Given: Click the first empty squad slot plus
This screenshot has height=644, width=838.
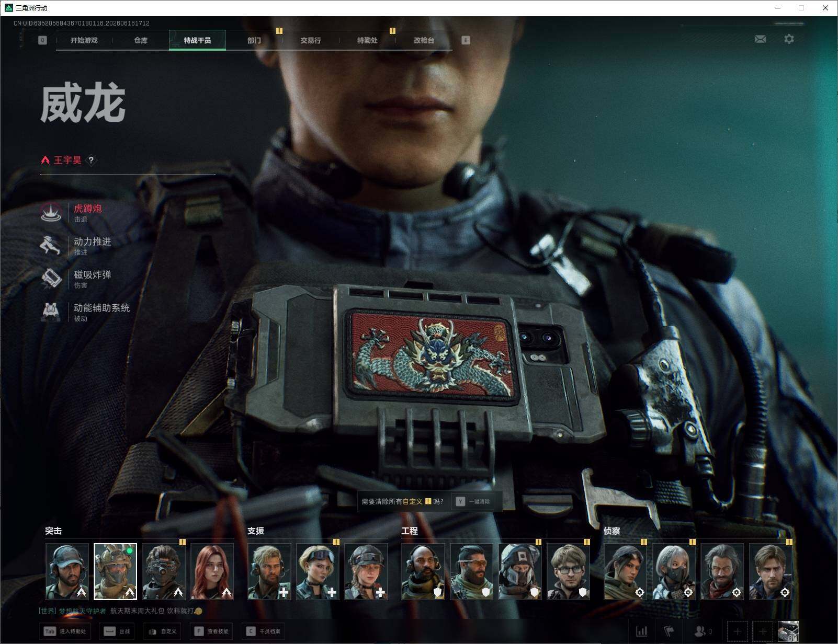Looking at the screenshot, I should coord(737,631).
